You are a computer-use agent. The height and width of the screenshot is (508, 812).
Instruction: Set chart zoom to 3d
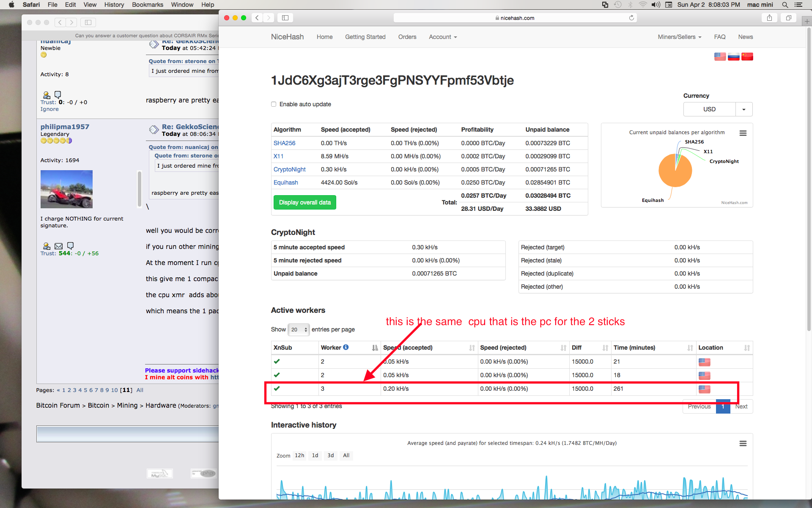331,456
